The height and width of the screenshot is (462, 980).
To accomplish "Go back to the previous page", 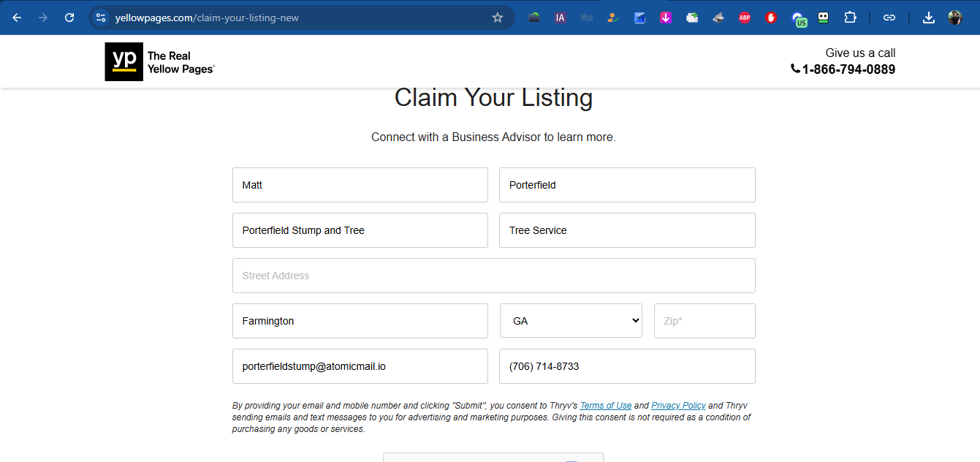I will pos(17,18).
